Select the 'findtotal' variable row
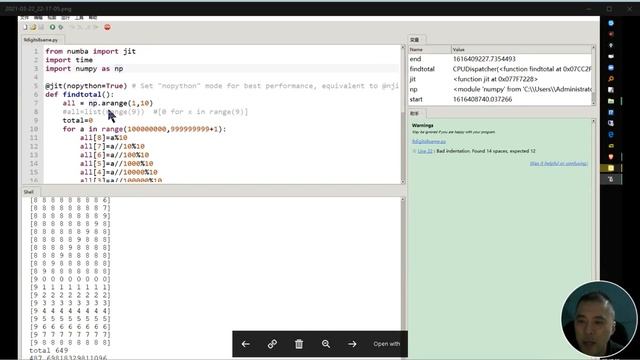Viewport: 640px width, 360px height. tap(500, 69)
